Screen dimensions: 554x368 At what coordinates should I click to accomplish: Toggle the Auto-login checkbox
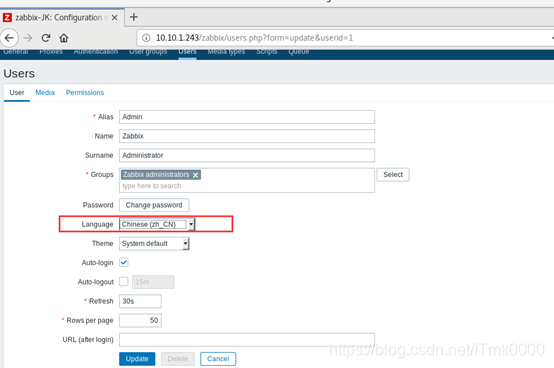pyautogui.click(x=124, y=262)
